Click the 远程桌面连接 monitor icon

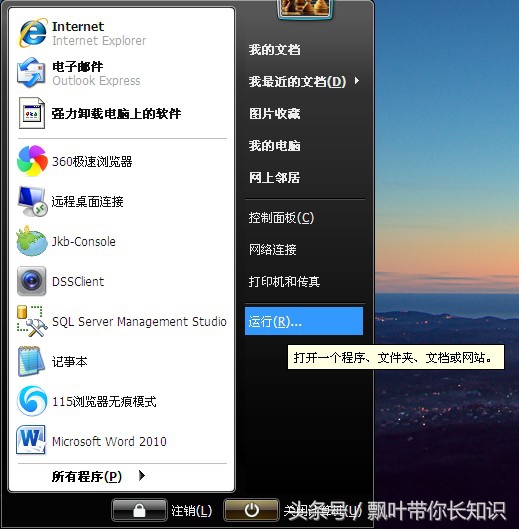click(x=32, y=201)
